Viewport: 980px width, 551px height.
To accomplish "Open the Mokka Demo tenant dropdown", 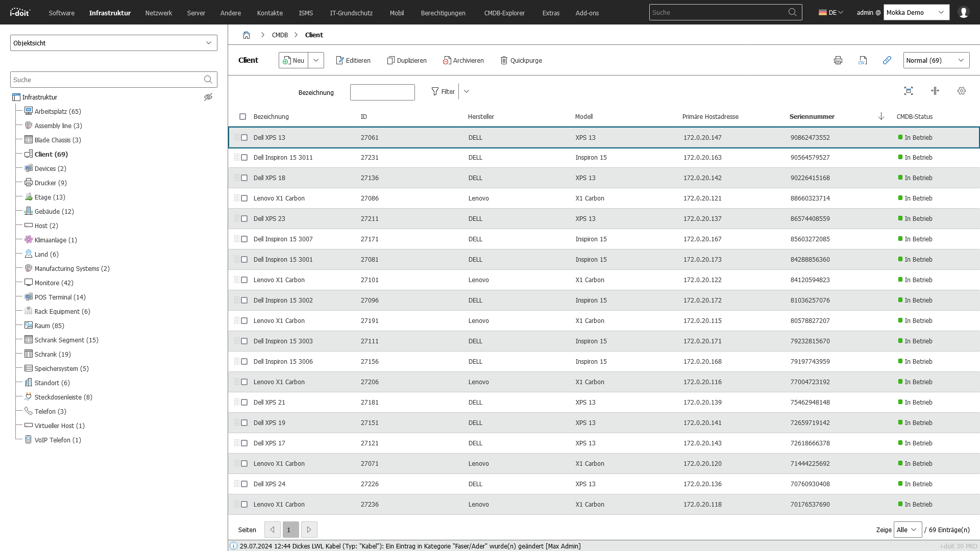I will [x=917, y=12].
